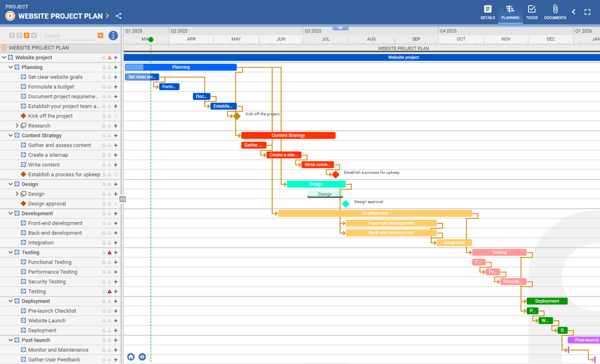Toggle the eye visibility icon at chart bottom
Image resolution: width=600 pixels, height=364 pixels.
point(142,357)
